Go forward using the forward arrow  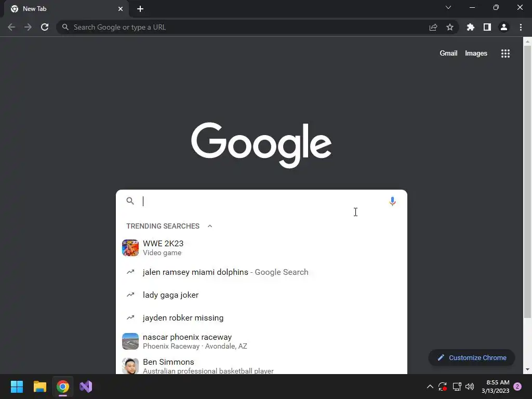click(28, 27)
